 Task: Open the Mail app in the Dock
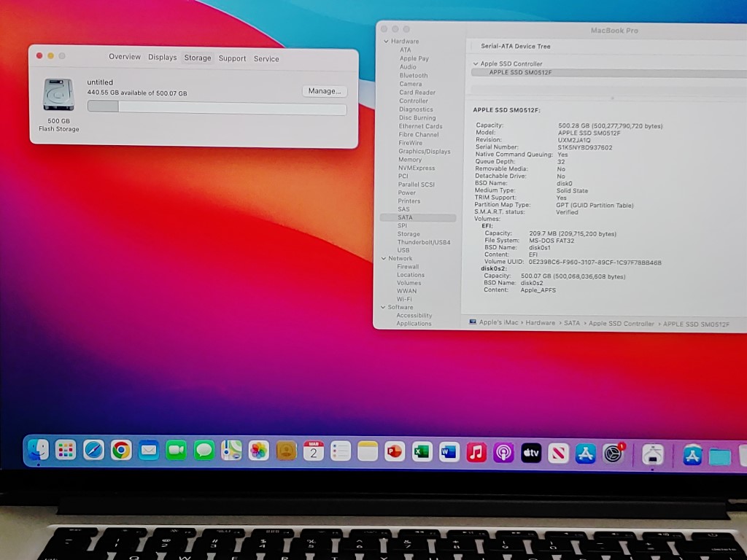[149, 450]
